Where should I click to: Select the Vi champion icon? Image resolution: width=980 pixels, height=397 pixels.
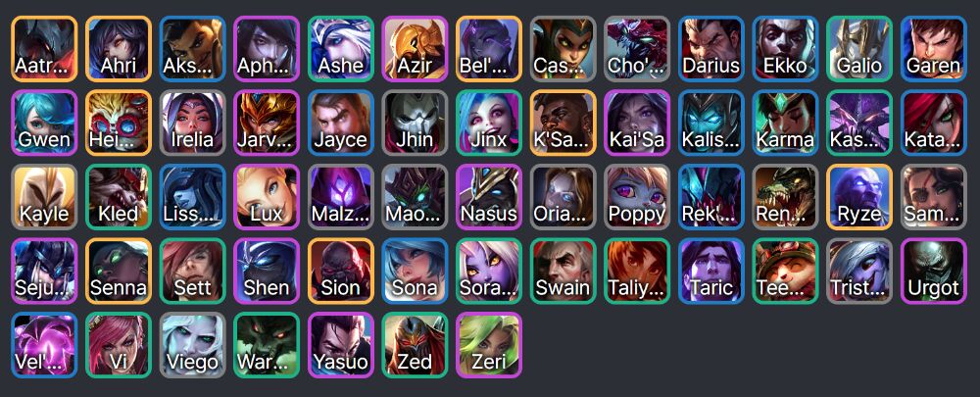click(119, 345)
